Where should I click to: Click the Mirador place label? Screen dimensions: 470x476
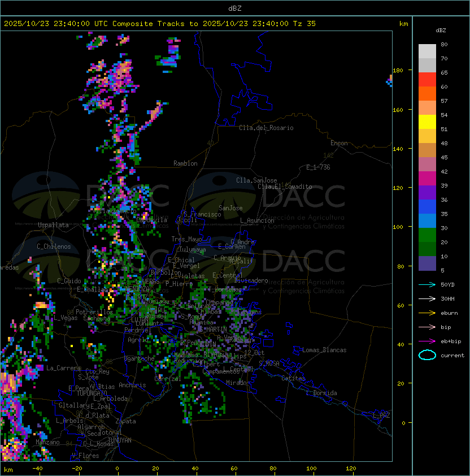[238, 383]
